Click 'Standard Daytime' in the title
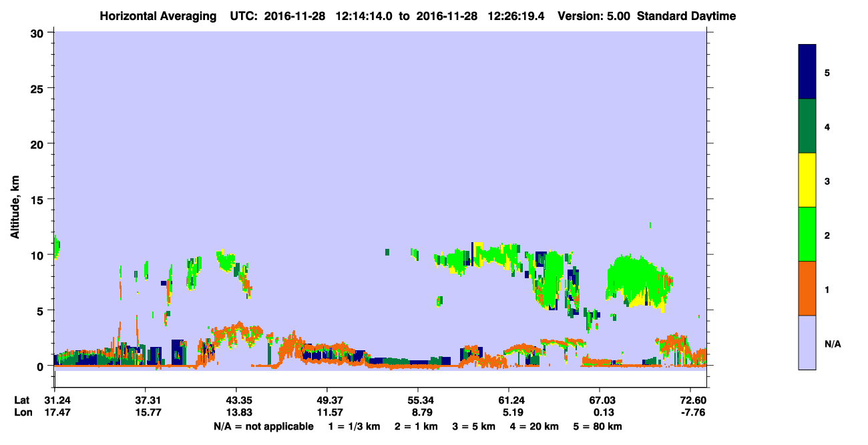 tap(686, 16)
